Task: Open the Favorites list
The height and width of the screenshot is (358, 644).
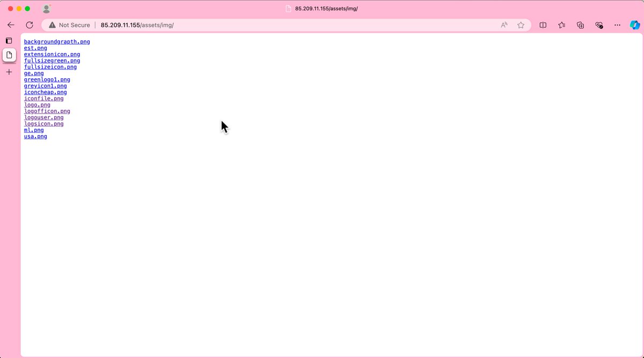Action: 561,25
